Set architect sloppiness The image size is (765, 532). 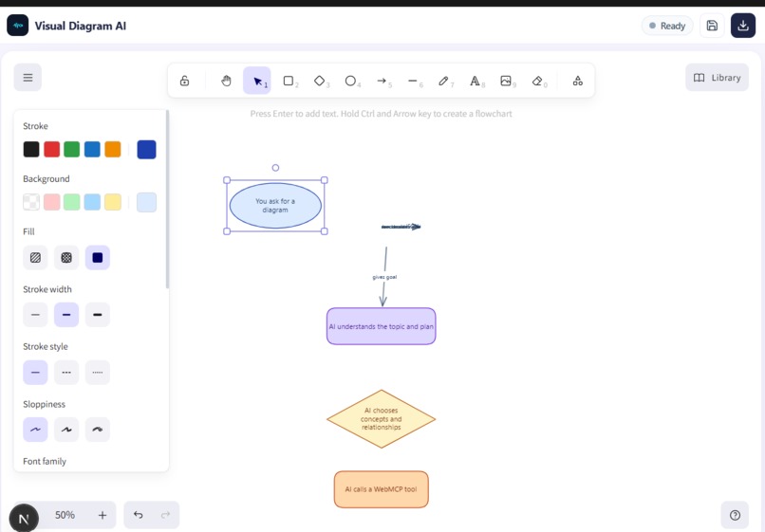35,430
